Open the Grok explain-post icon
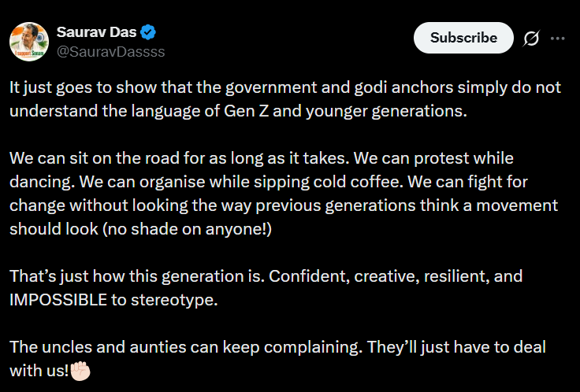Screen dimensions: 580x392 (x=531, y=38)
